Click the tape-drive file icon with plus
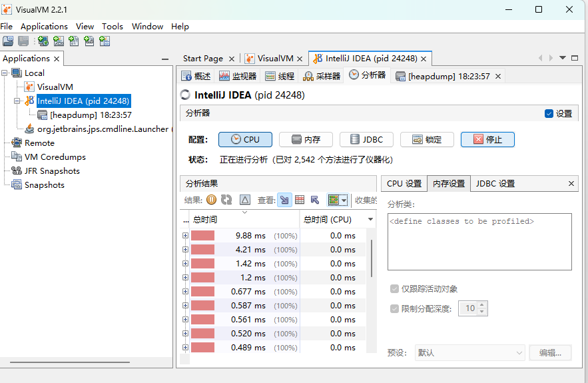Viewport: 588px width, 383px height. pos(89,41)
